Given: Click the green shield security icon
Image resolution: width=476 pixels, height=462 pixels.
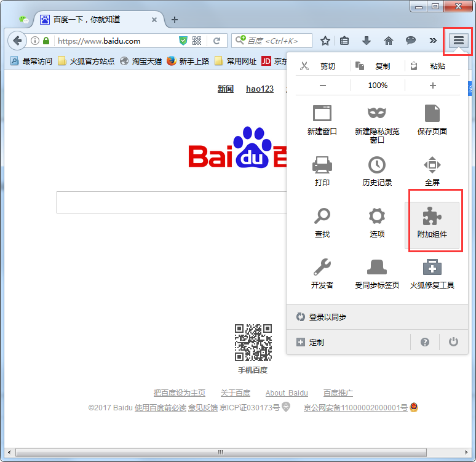Looking at the screenshot, I should tap(183, 41).
